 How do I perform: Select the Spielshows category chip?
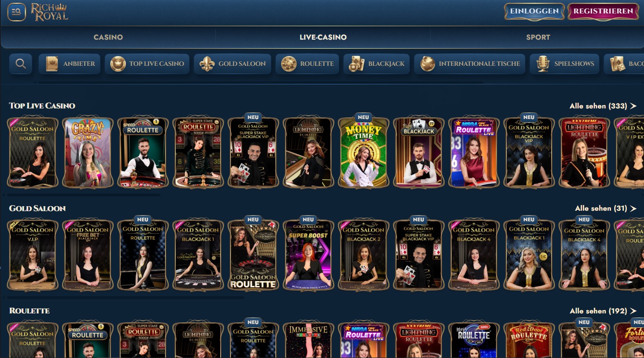[x=565, y=64]
